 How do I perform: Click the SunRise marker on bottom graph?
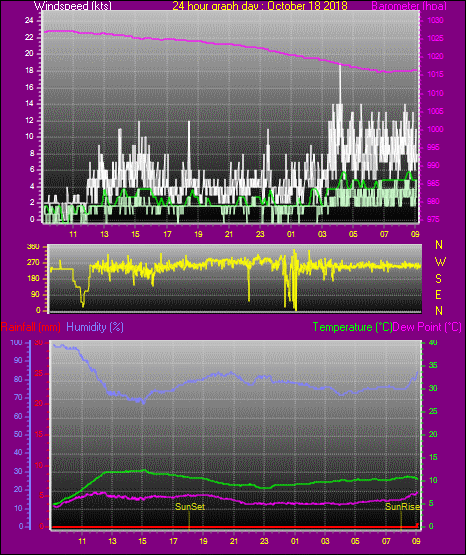402,507
